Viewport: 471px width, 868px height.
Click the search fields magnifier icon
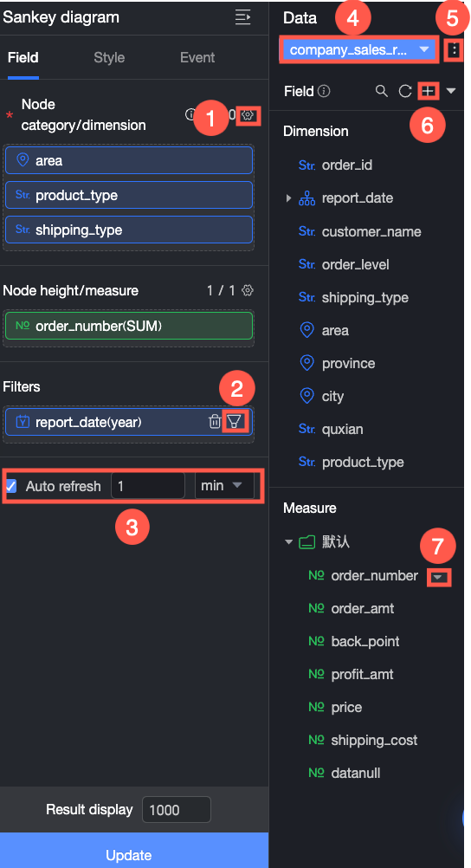click(381, 91)
